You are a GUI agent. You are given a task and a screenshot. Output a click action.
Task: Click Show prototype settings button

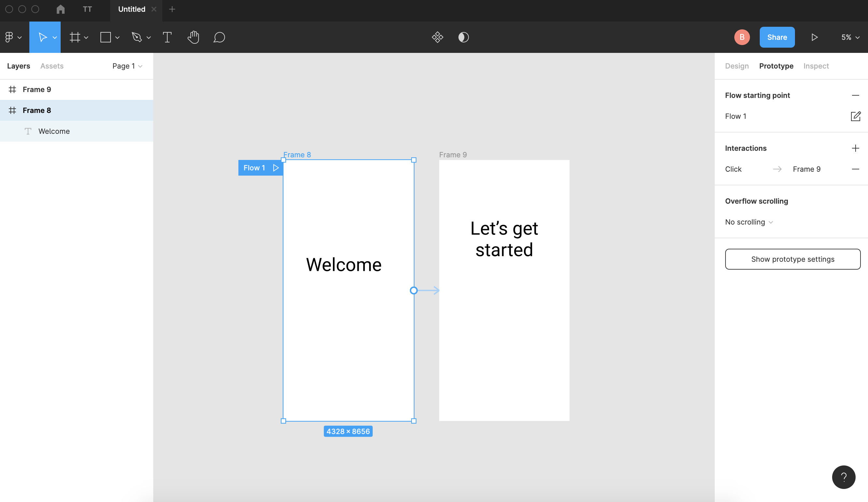click(x=793, y=259)
